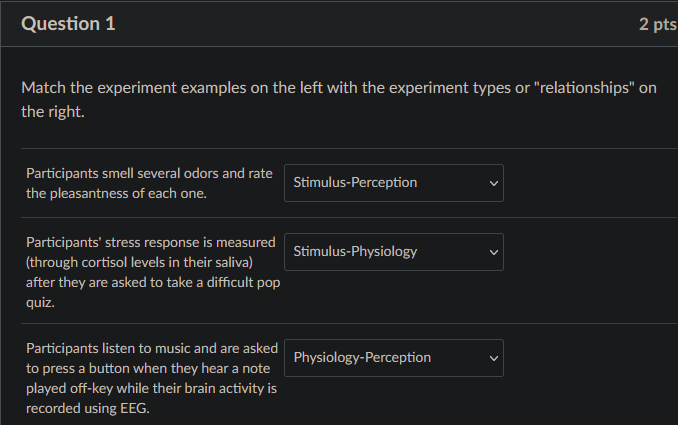Open the Physiology-Perception dropdown for the EEG example

coord(393,358)
